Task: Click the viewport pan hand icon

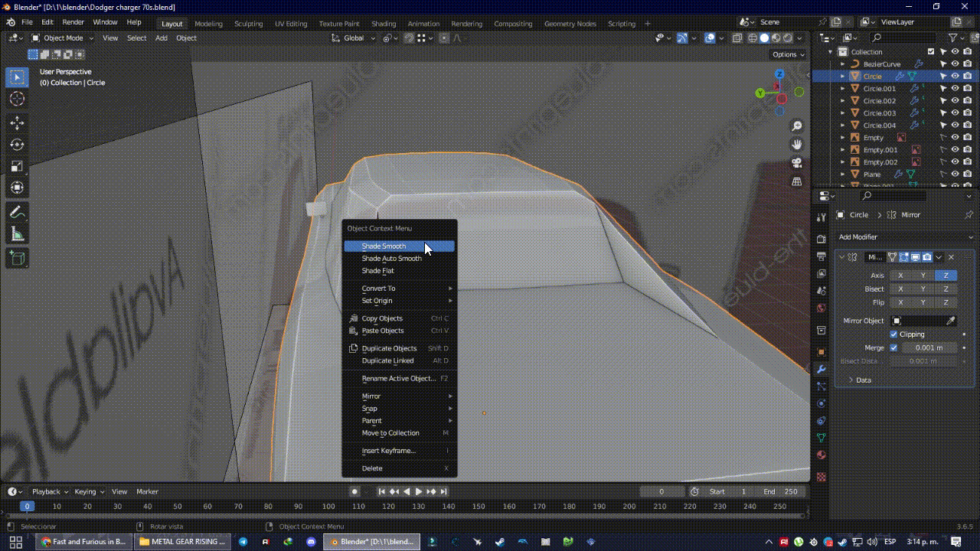Action: point(797,144)
